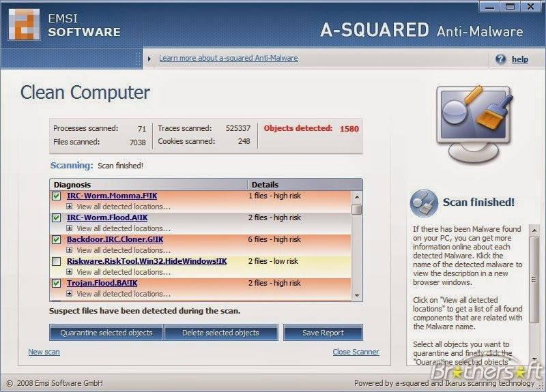Click the 6 files - high risk detail
546x392 pixels.
point(274,240)
